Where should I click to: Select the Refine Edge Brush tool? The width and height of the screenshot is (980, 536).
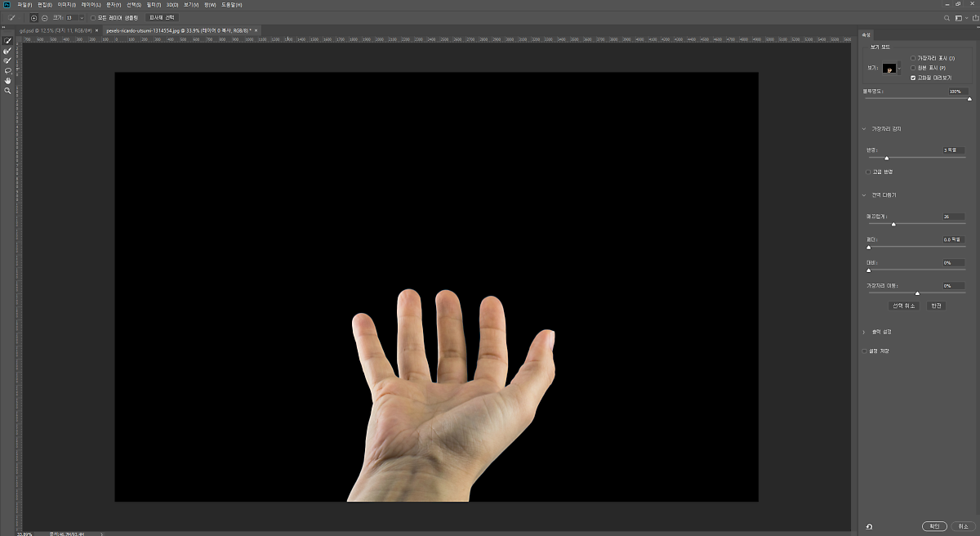[8, 51]
